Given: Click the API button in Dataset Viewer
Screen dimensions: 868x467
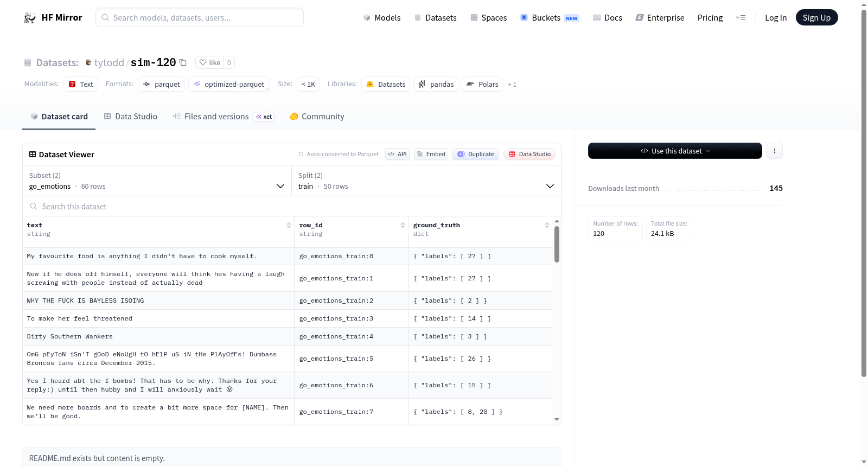Looking at the screenshot, I should click(x=398, y=154).
